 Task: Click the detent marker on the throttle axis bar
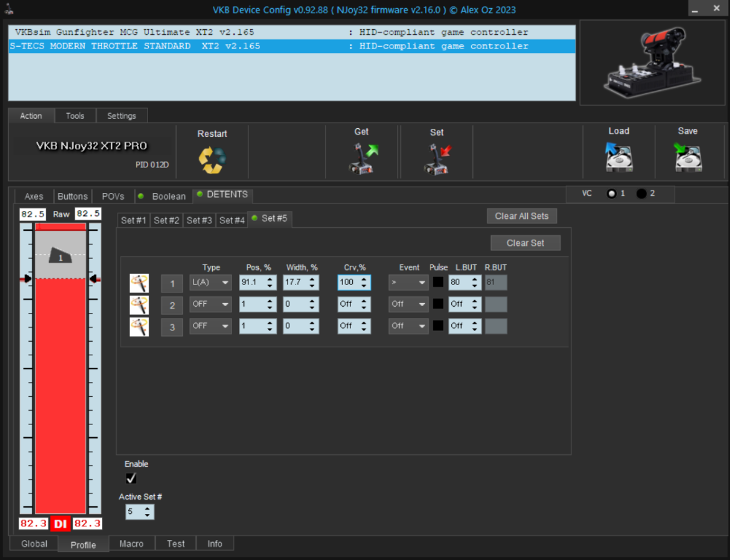click(x=60, y=257)
